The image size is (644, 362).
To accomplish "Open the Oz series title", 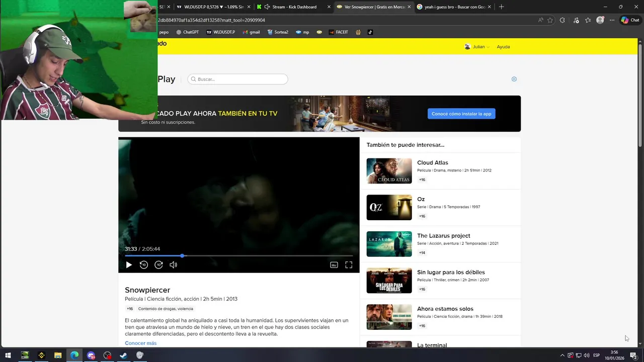I will pos(421,199).
